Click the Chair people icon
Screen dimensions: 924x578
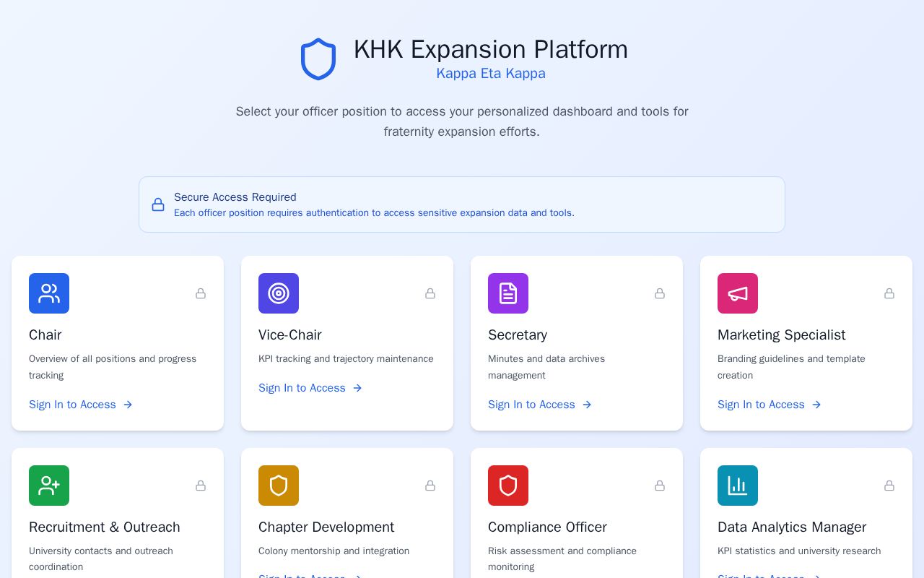49,293
